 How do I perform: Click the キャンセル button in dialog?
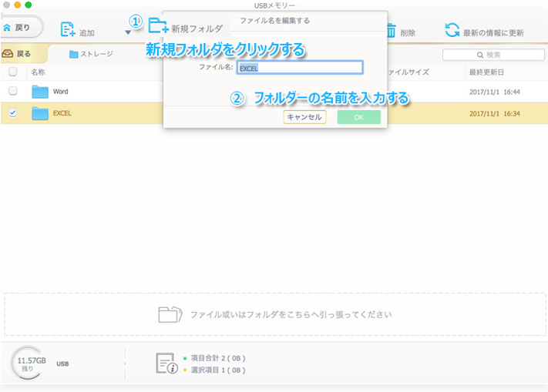(x=304, y=117)
